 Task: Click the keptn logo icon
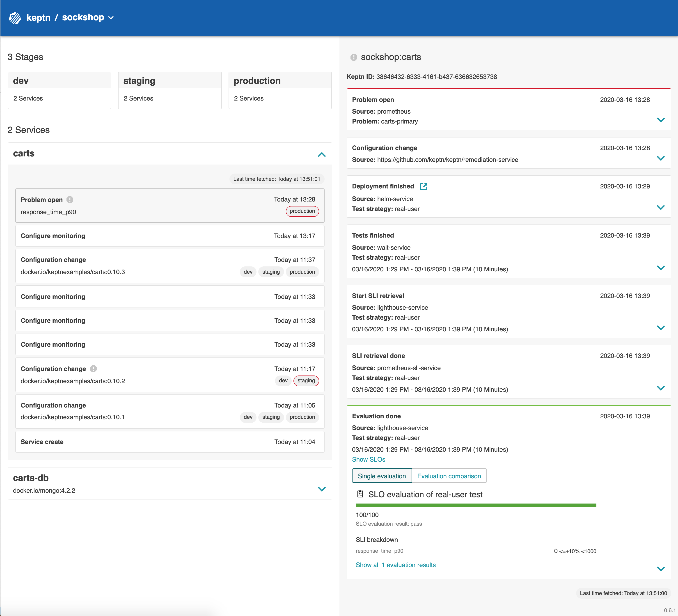coord(15,18)
